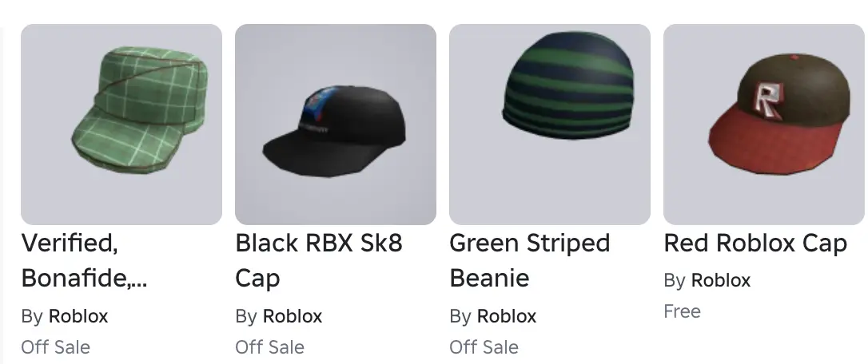Click the Free price label

click(682, 311)
